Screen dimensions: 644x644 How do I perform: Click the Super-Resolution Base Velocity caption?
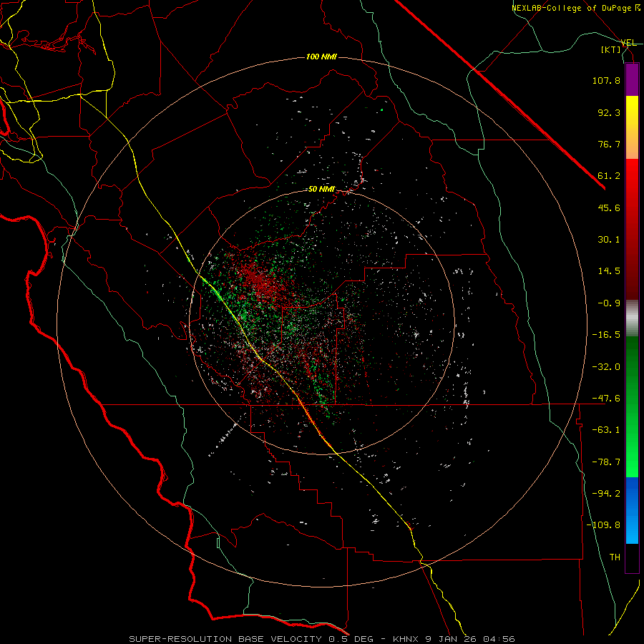[321, 639]
